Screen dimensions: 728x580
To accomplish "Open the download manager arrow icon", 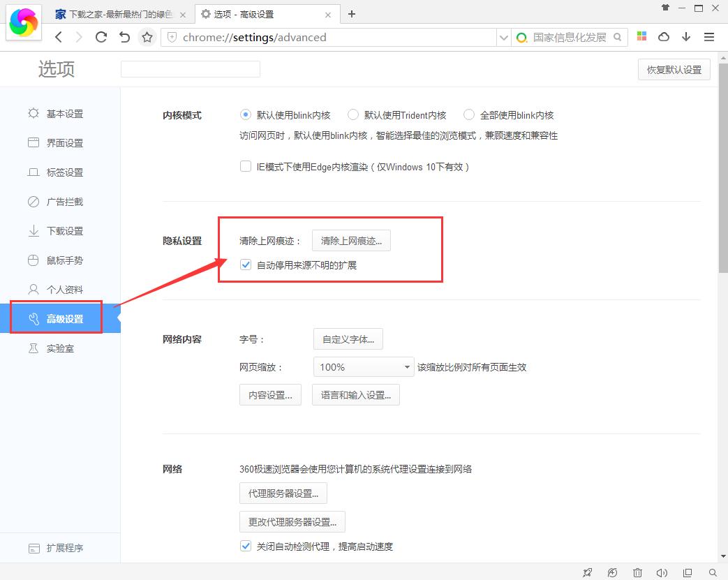I will [686, 36].
